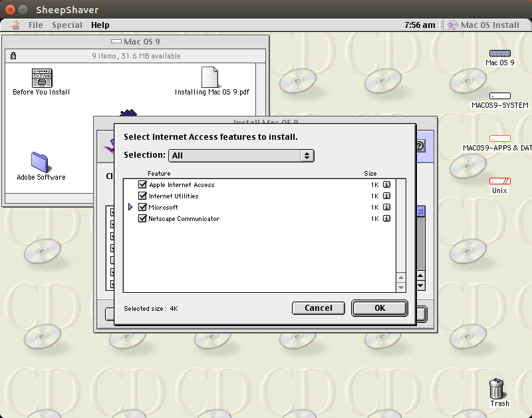Click Apple Internet Access 1K size value

click(374, 185)
